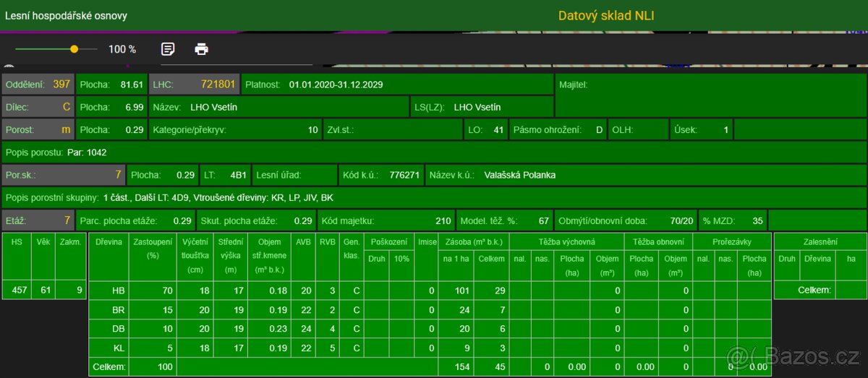Click the Etáž 7 field

click(38, 220)
